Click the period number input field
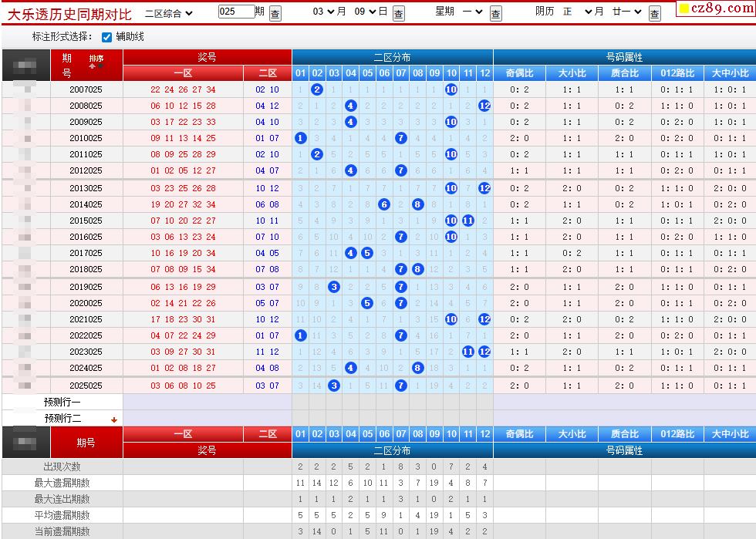Viewport: 756px width, 539px height. [236, 12]
